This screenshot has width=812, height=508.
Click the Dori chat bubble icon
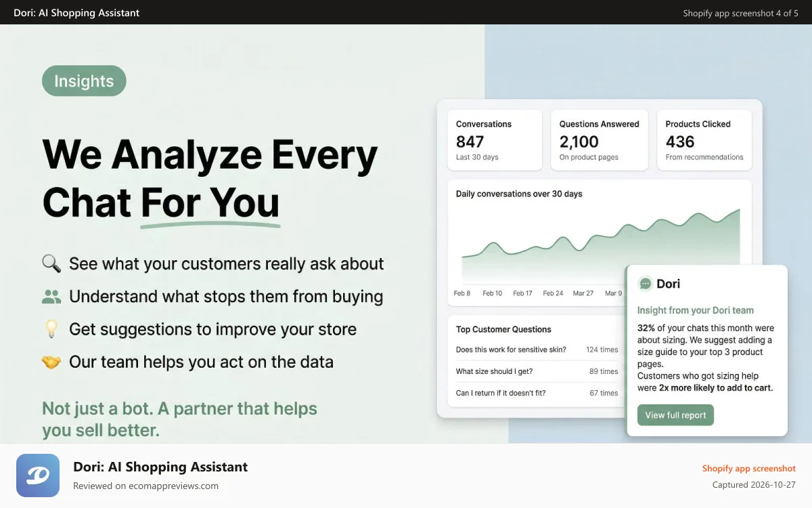[x=646, y=284]
